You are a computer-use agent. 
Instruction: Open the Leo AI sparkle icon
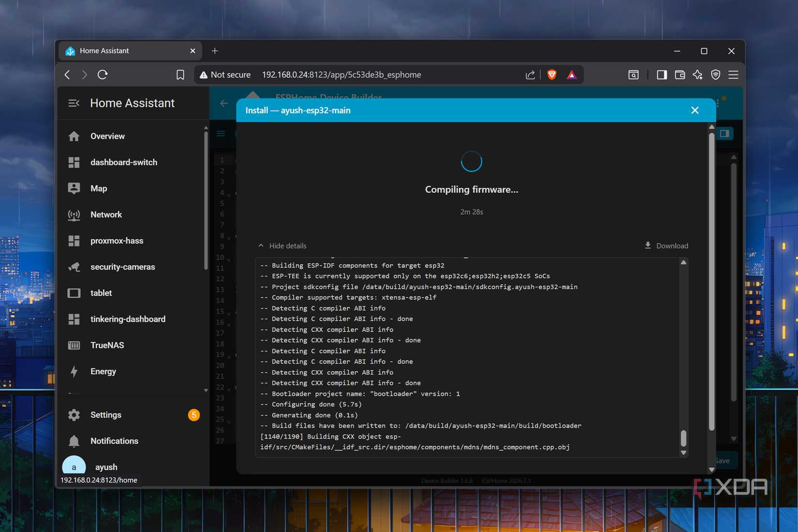697,74
